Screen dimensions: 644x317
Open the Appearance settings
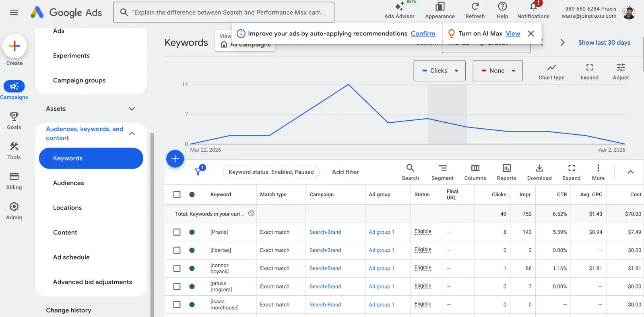[x=440, y=11]
